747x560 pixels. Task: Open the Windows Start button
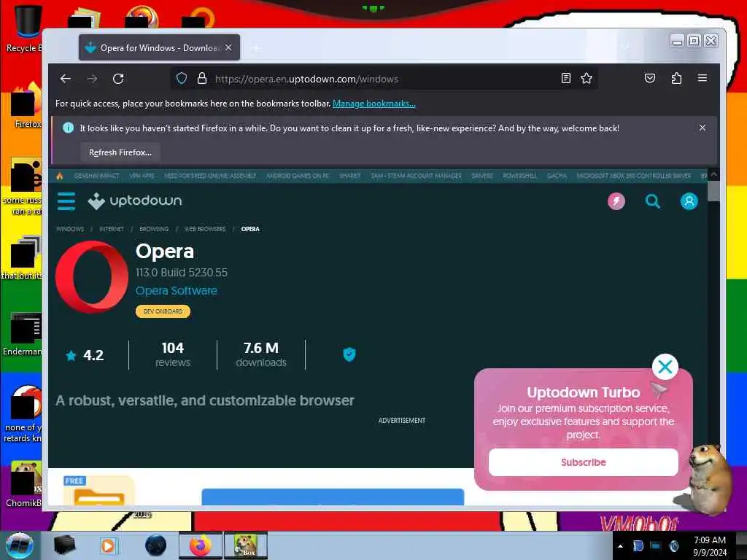coord(20,545)
